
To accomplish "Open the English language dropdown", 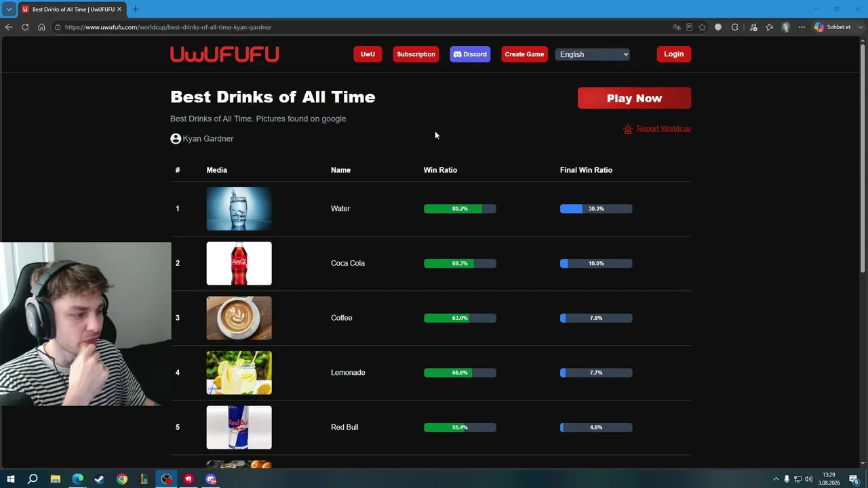I will (593, 54).
